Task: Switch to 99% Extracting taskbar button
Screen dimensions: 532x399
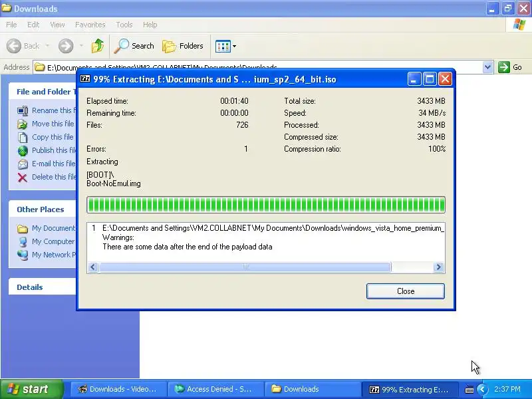Action: click(410, 389)
